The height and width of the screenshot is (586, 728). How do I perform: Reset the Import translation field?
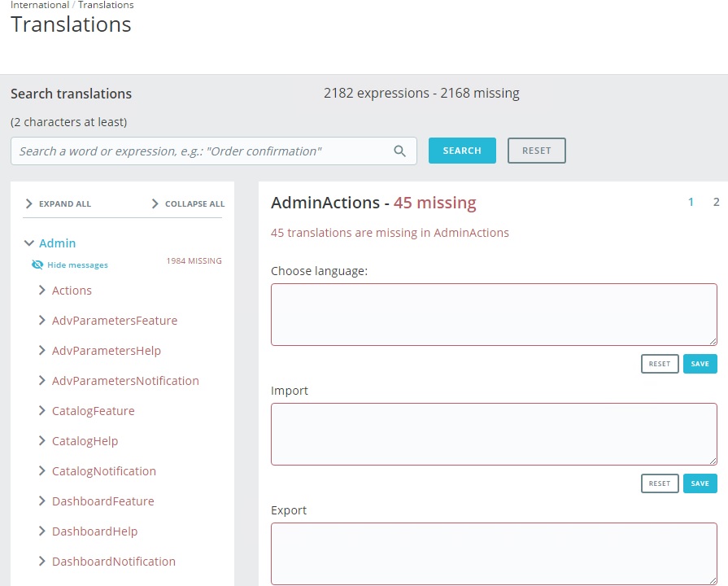pos(660,483)
